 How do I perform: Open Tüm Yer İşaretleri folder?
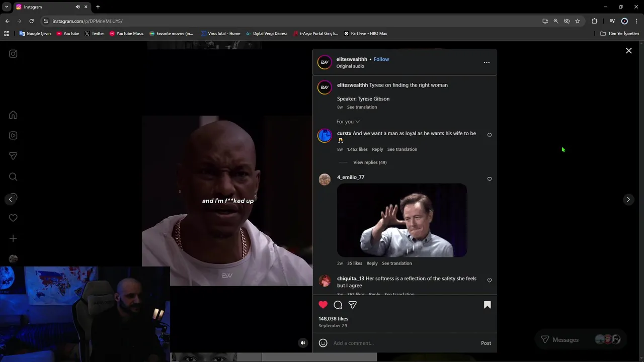point(619,34)
